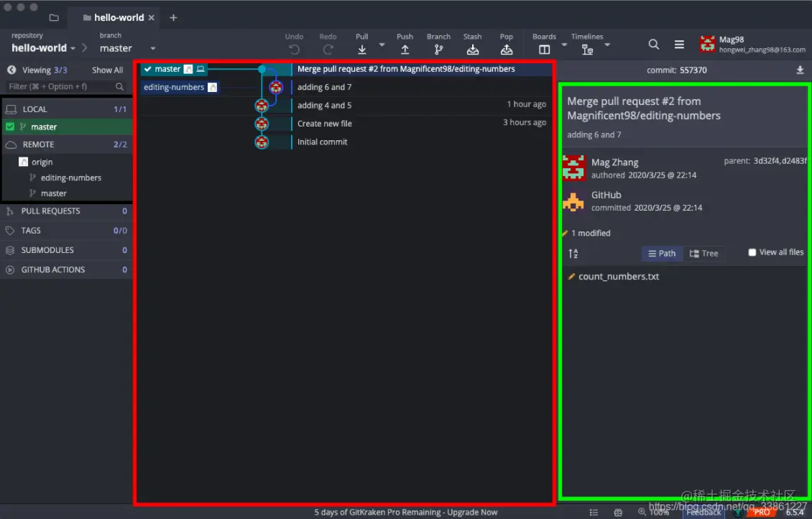Click the Upgrade Now trial message

point(405,513)
